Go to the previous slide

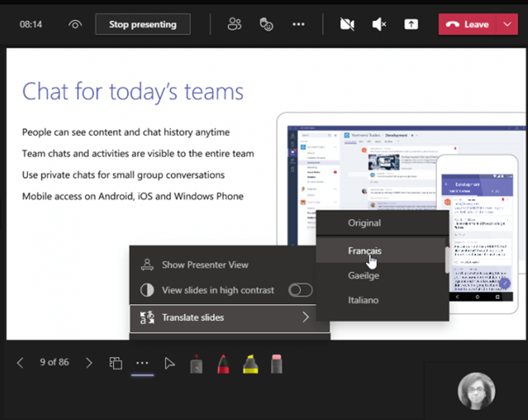coord(20,363)
